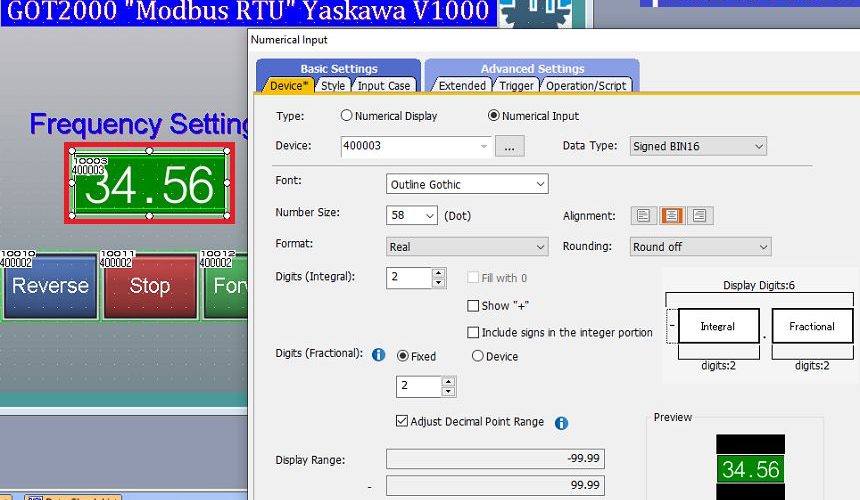
Task: Open Trigger tab
Action: (516, 86)
